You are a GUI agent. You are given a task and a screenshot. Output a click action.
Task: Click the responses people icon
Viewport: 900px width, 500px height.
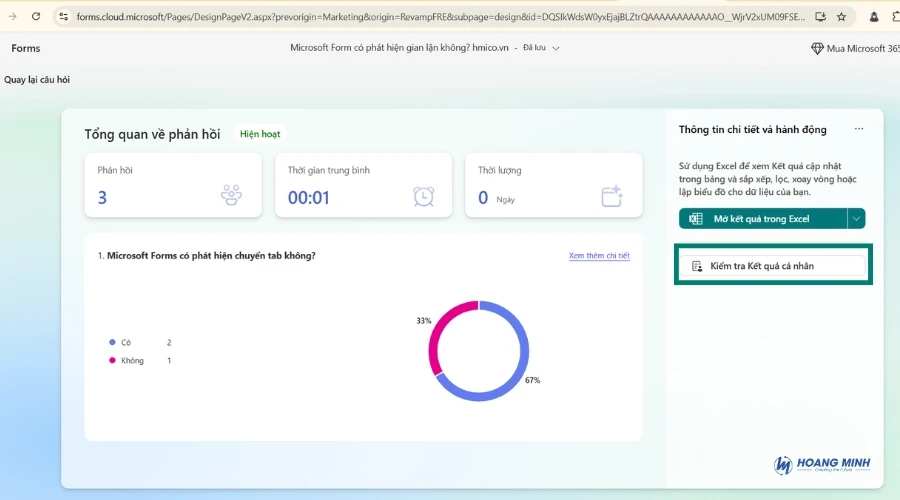click(x=231, y=195)
